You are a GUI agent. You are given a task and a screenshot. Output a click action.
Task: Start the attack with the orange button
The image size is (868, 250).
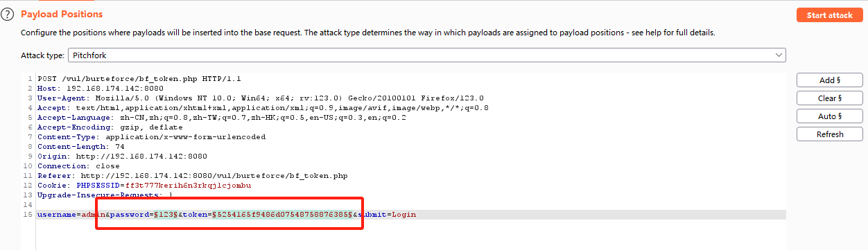point(830,15)
